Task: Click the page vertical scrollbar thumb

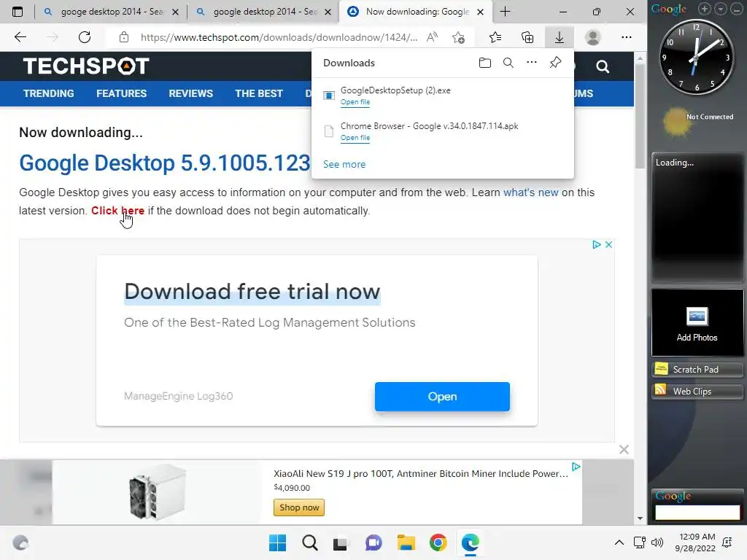Action: pos(640,115)
